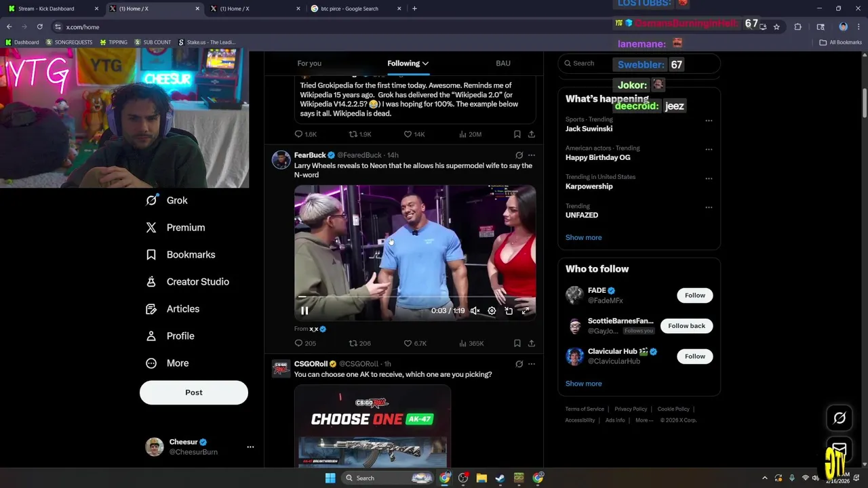Follow back ScottieBarnesFan account
Viewport: 868px width, 488px height.
pyautogui.click(x=686, y=326)
